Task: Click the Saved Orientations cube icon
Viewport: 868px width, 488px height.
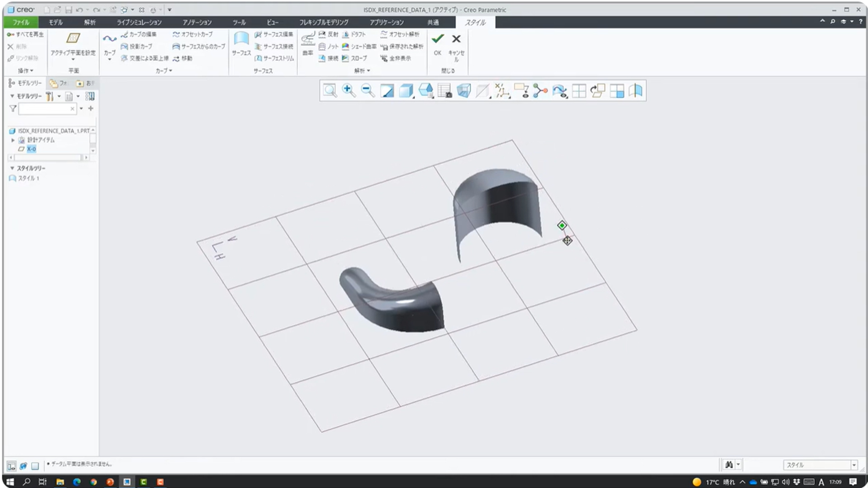Action: (425, 90)
